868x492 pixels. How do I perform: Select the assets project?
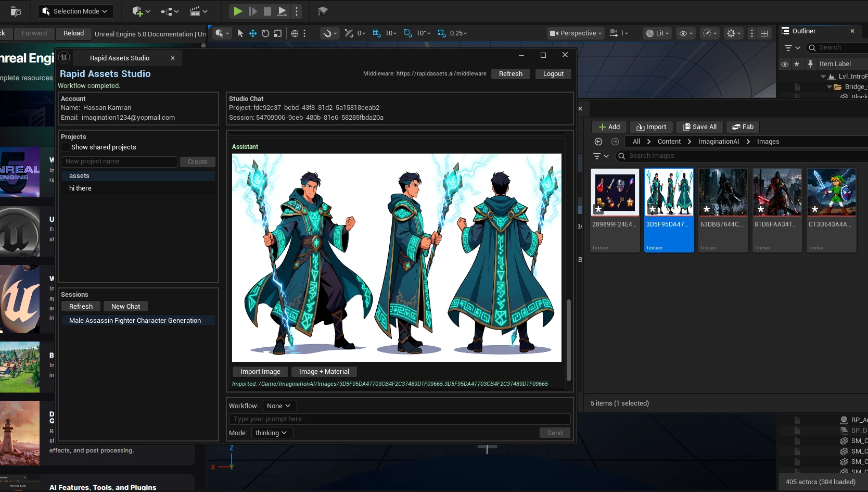tap(138, 176)
